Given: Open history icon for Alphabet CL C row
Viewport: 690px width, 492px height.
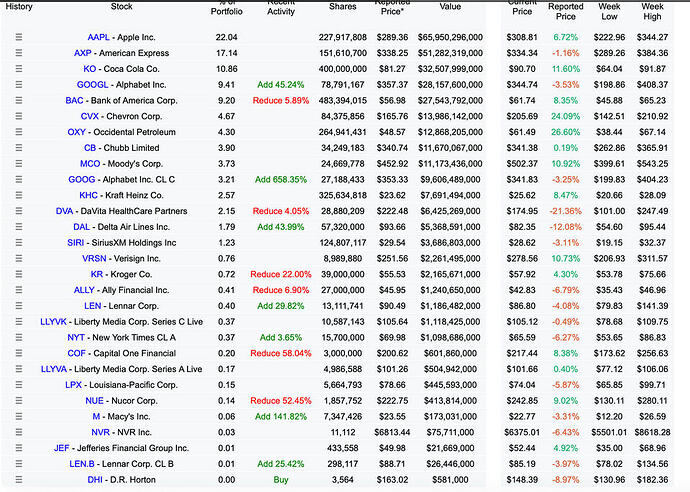Looking at the screenshot, I should tap(18, 180).
